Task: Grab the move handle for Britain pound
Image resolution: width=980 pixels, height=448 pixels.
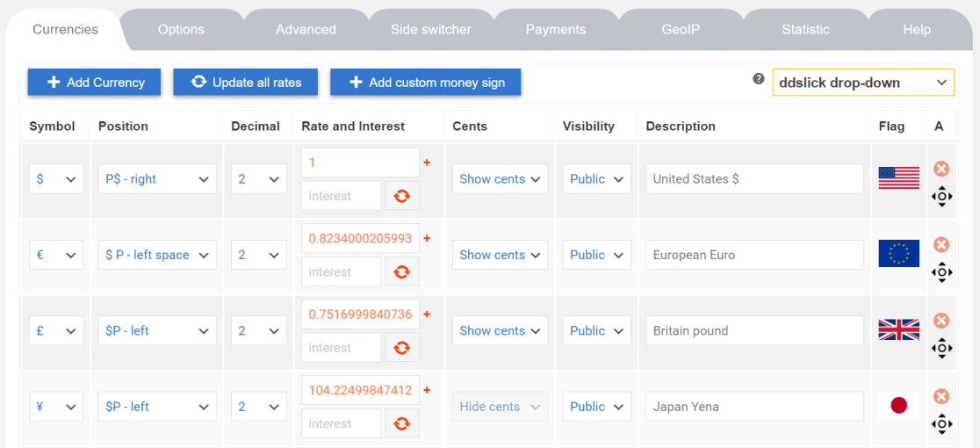Action: click(x=942, y=349)
